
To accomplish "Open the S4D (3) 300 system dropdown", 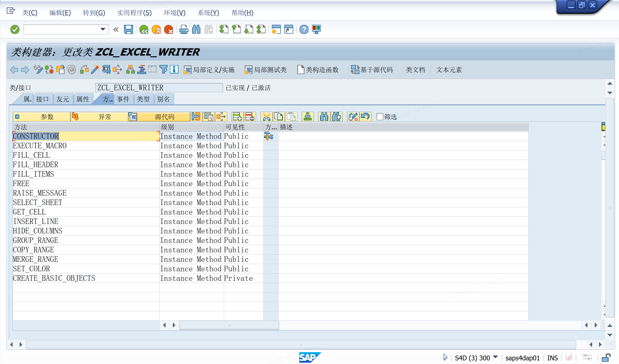I will [495, 357].
